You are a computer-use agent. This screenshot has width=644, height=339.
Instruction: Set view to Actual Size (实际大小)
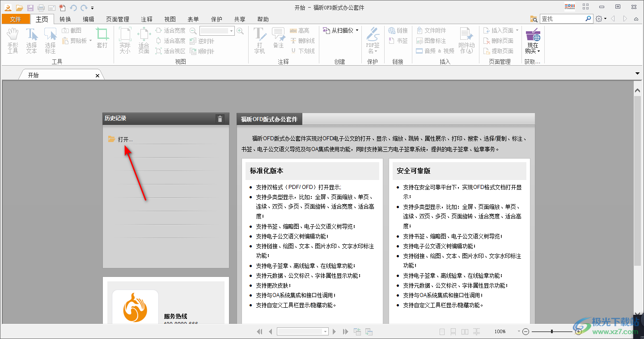coord(125,41)
